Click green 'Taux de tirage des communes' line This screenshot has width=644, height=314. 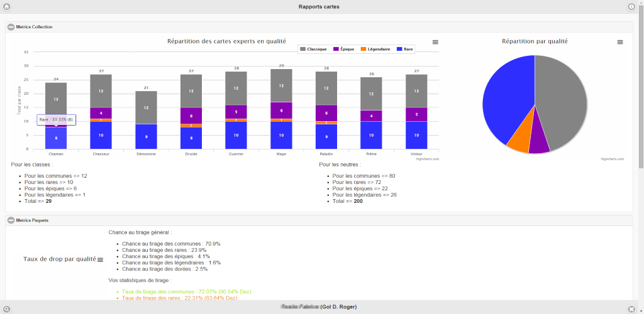(186, 291)
